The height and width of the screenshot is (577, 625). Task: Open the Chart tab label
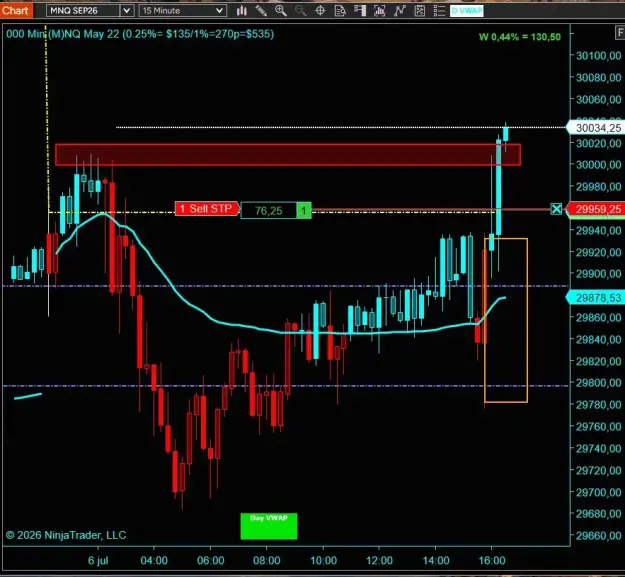click(16, 10)
